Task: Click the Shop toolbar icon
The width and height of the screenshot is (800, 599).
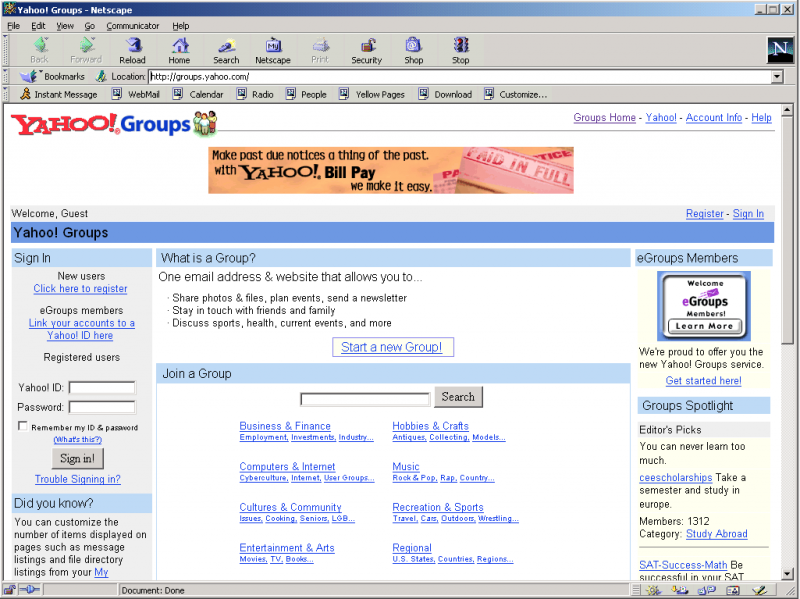Action: tap(413, 50)
